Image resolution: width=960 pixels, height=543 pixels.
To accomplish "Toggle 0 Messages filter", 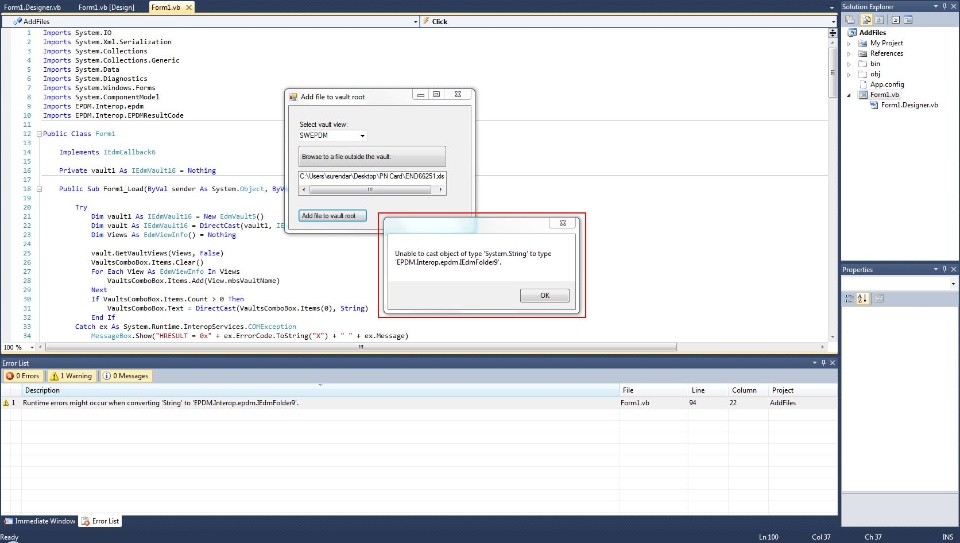I will 126,376.
